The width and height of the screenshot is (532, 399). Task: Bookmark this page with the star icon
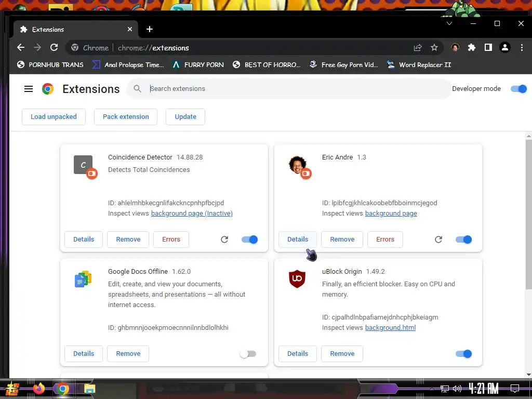(x=434, y=47)
